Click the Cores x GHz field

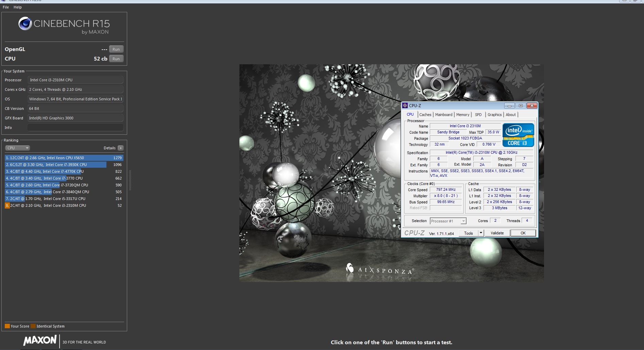(x=75, y=89)
